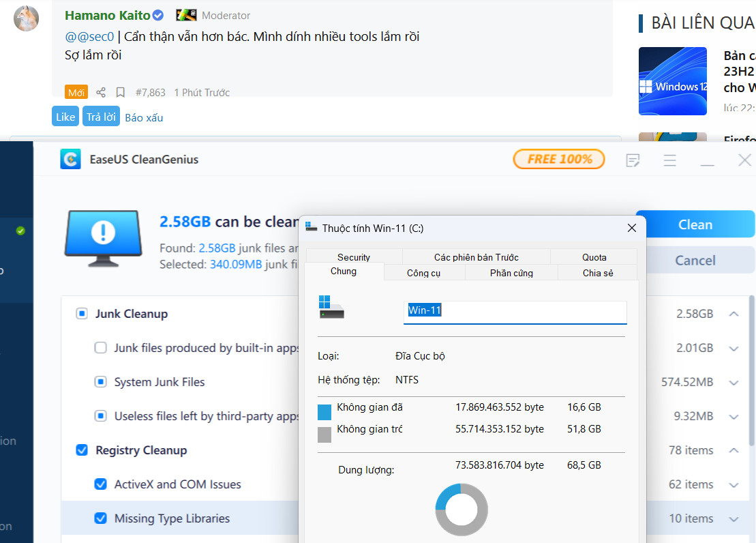The image size is (756, 543).
Task: Open the Các phiên bản Trước tab
Action: 477,256
